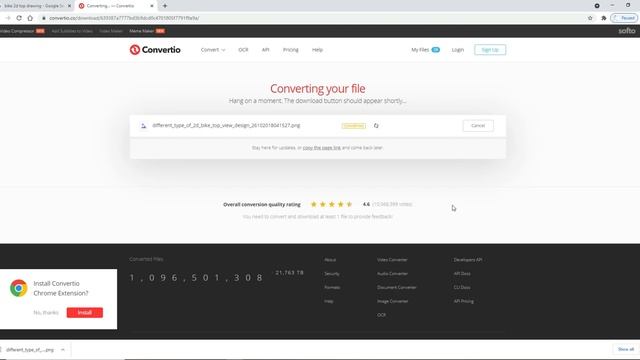Open the Document Converter footer link

pyautogui.click(x=397, y=287)
